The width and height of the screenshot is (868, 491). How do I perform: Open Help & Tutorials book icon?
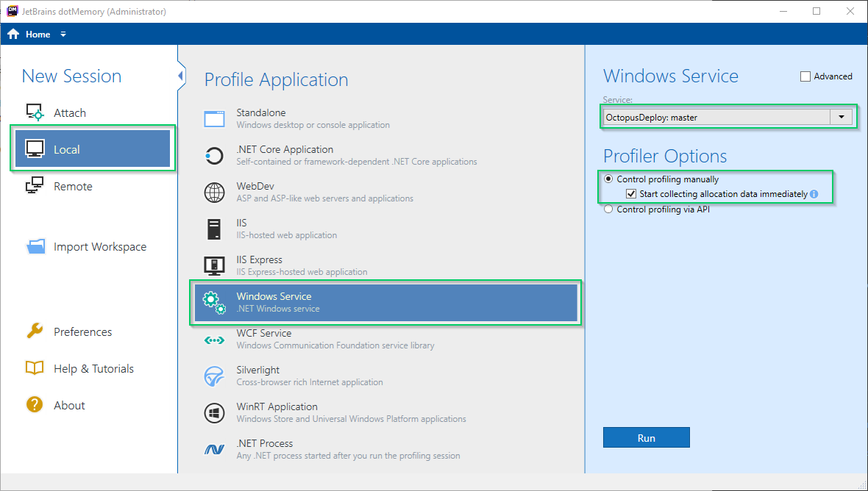pos(35,368)
